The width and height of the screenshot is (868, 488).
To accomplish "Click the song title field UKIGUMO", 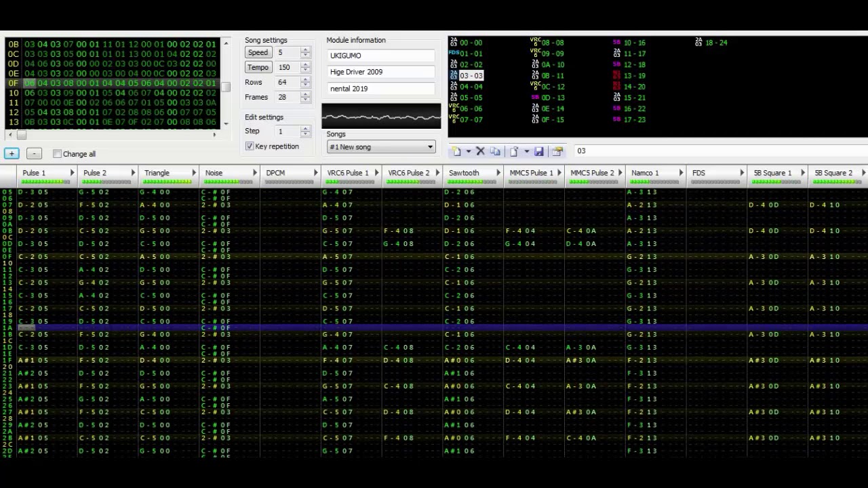I will tap(381, 56).
